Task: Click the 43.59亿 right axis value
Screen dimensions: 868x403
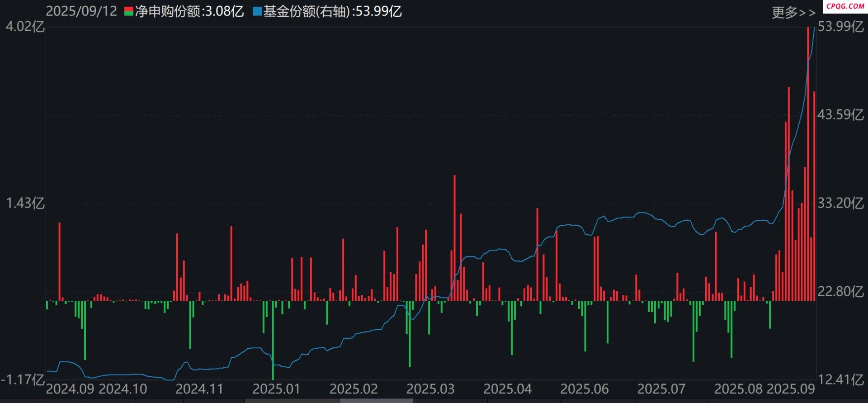Action: coord(840,114)
